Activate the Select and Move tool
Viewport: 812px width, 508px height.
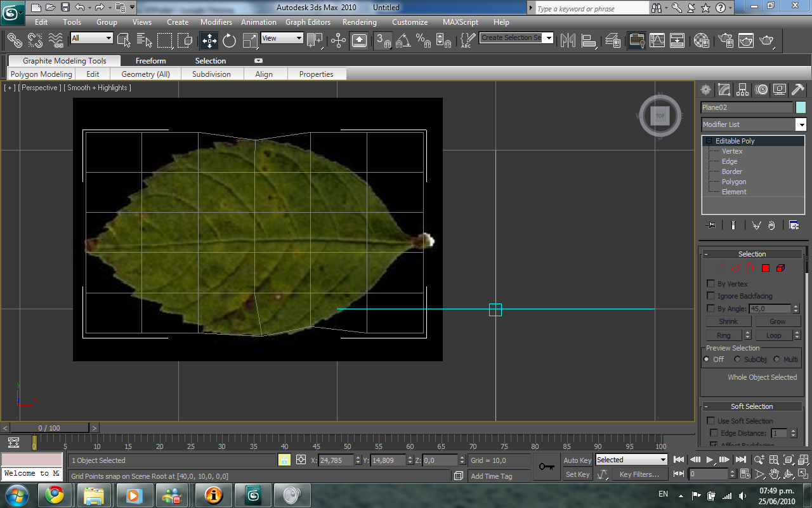point(209,41)
